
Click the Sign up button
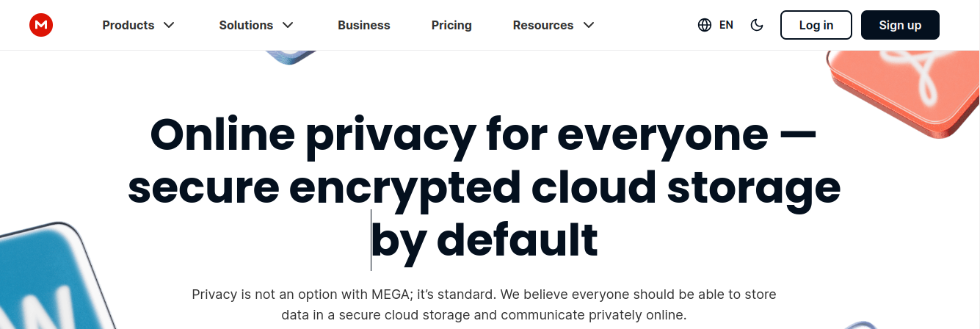900,25
